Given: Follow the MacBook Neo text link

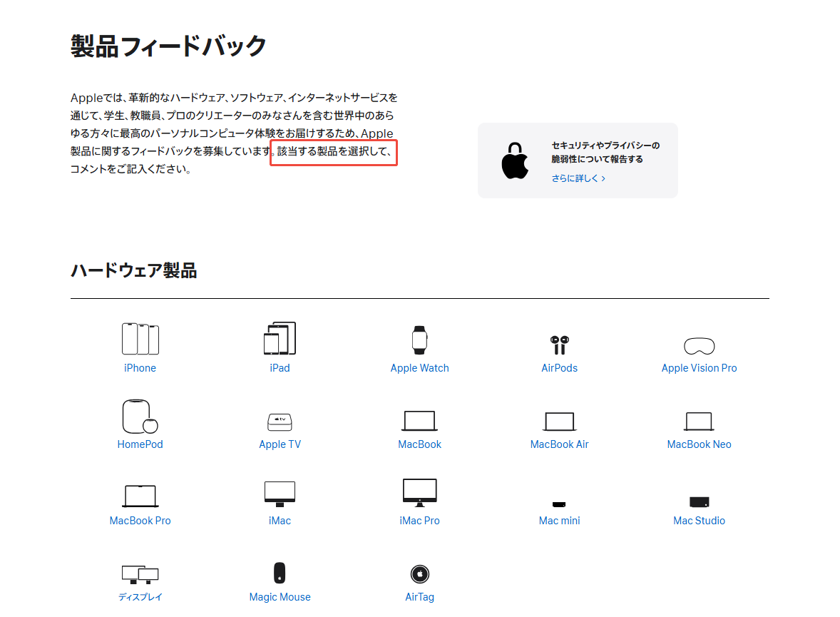Looking at the screenshot, I should pyautogui.click(x=699, y=444).
